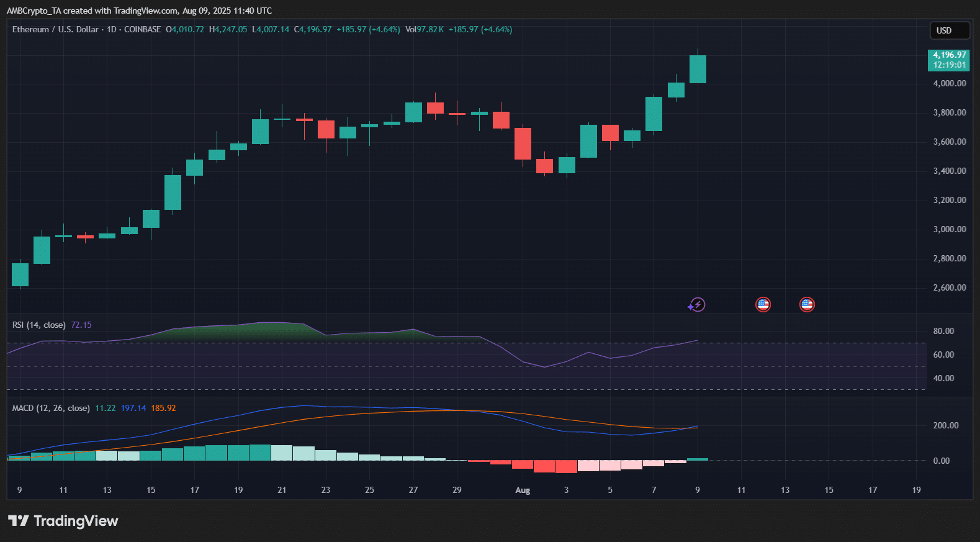Image resolution: width=980 pixels, height=542 pixels.
Task: Click the RSI value 72.15
Action: click(81, 325)
